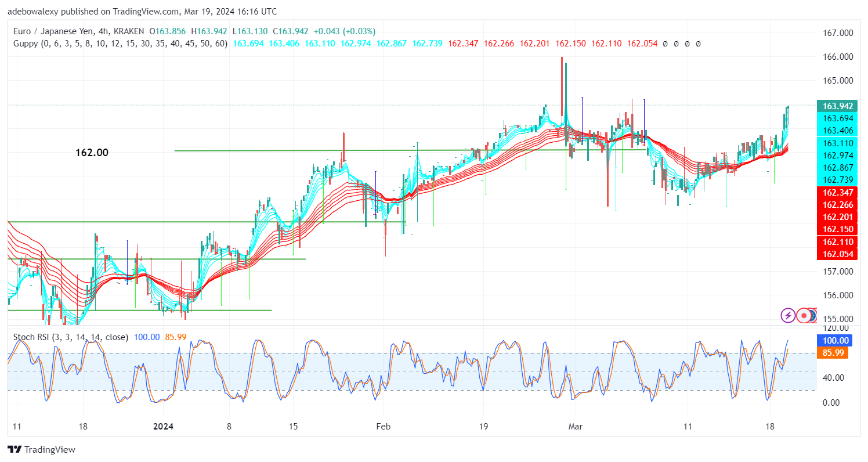
Task: Click the Mar date axis label
Action: [x=575, y=425]
